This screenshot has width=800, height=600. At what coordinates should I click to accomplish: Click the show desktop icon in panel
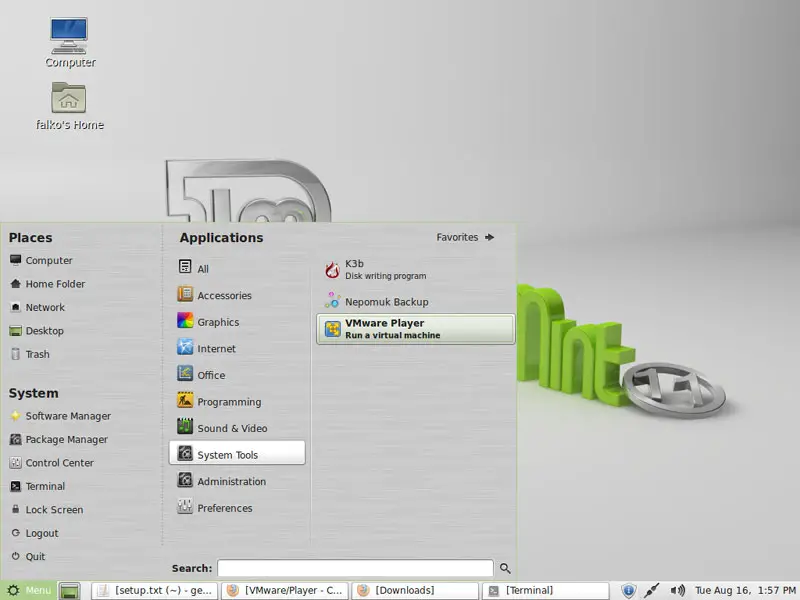click(x=69, y=591)
